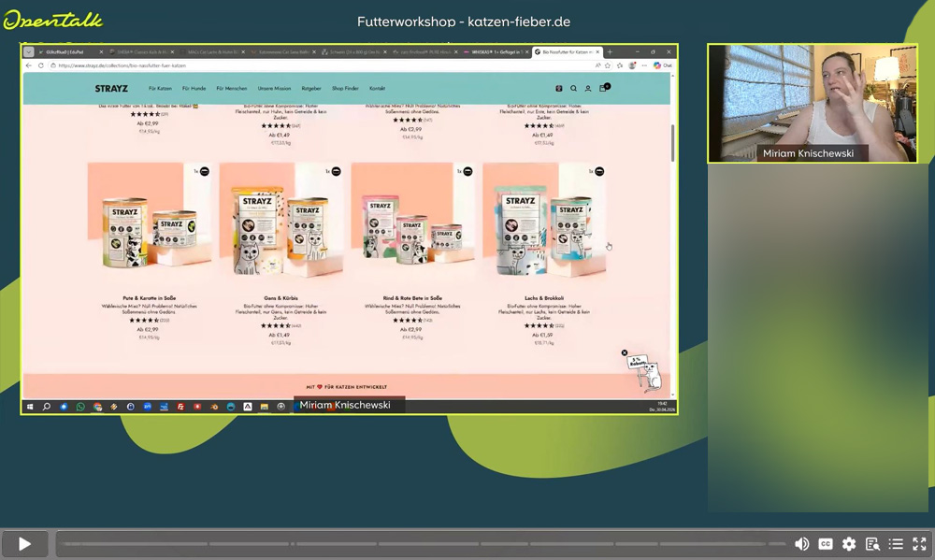Open Ratgeber menu item
Viewport: 935px width, 560px height.
pos(311,88)
